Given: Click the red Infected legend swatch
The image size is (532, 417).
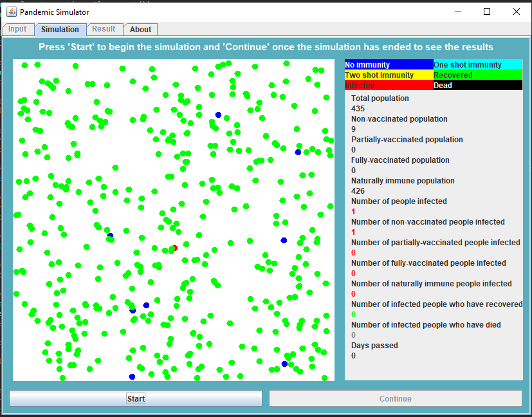Looking at the screenshot, I should point(389,85).
